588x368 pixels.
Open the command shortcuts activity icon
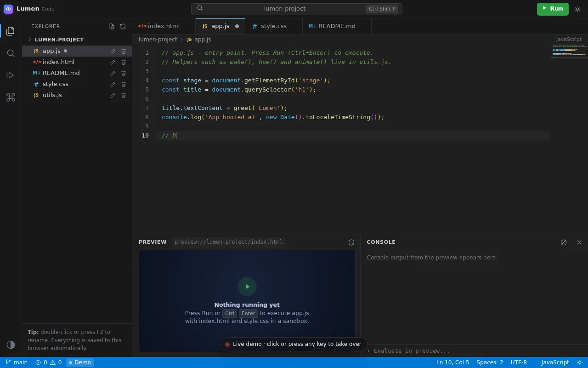coord(11,97)
